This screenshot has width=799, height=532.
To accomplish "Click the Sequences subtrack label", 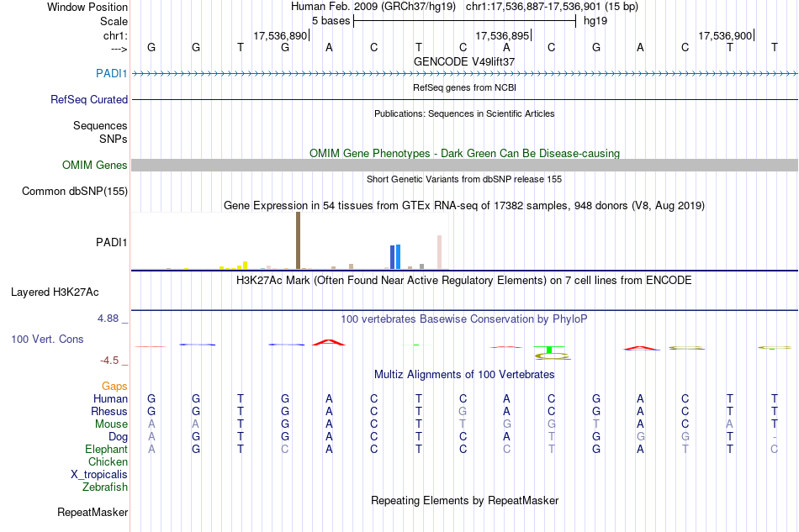I will (x=100, y=125).
